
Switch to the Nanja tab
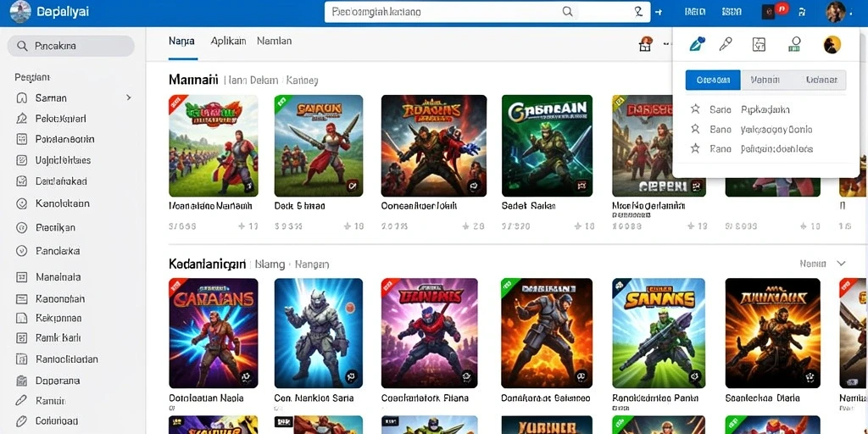coord(181,41)
